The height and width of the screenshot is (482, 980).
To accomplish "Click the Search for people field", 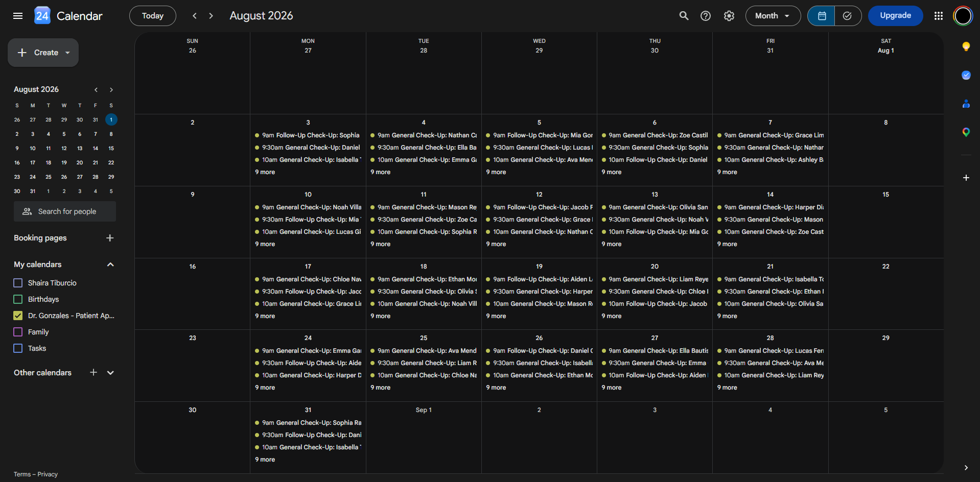I will coord(65,211).
